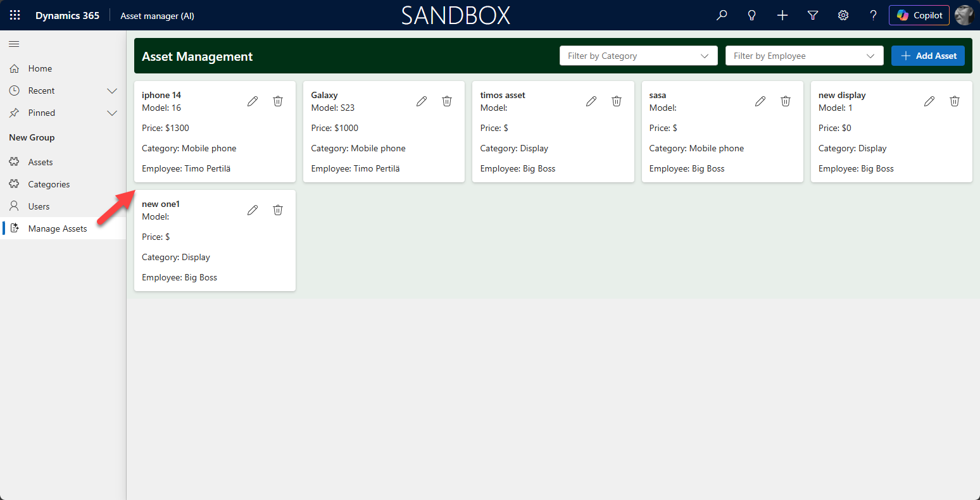Delete the Galaxy asset card
Image resolution: width=980 pixels, height=500 pixels.
pyautogui.click(x=447, y=101)
